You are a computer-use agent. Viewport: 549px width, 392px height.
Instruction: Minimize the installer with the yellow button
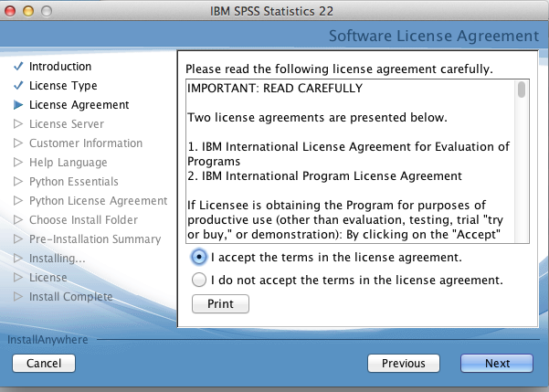click(28, 11)
